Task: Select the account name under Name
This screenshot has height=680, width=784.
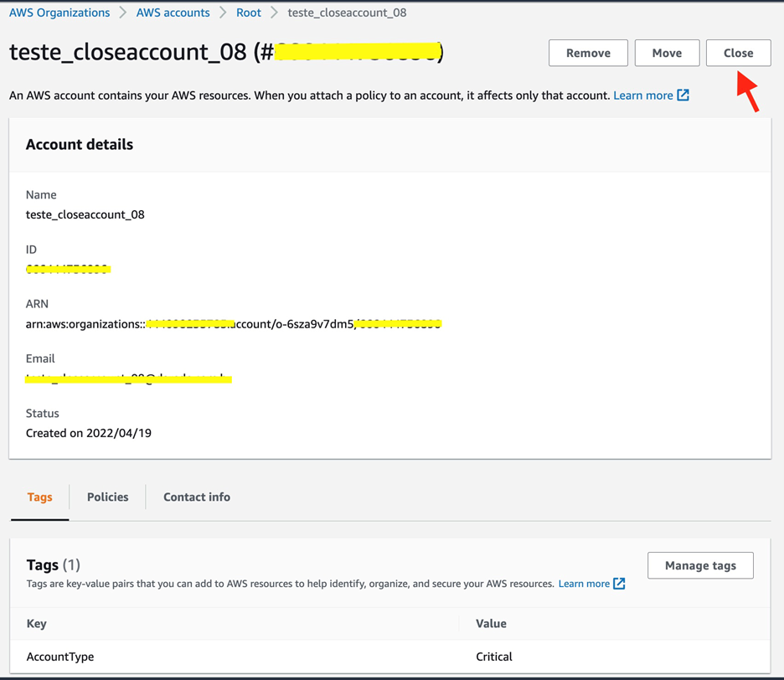Action: click(x=85, y=214)
